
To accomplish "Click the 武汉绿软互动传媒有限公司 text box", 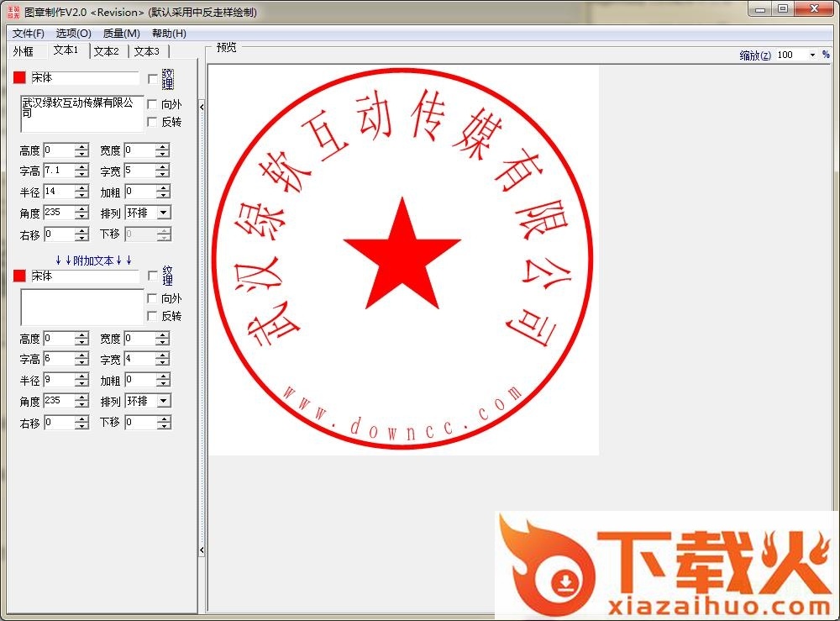I will coord(82,113).
